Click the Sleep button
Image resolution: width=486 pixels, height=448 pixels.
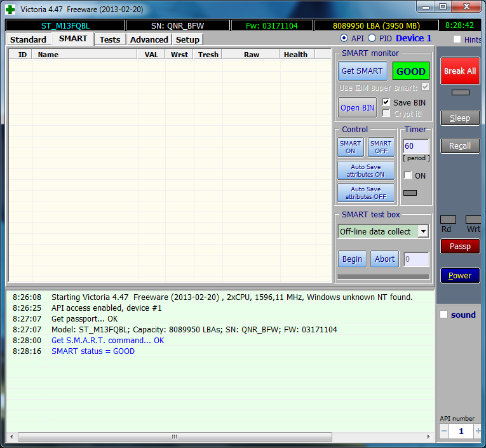tap(460, 118)
